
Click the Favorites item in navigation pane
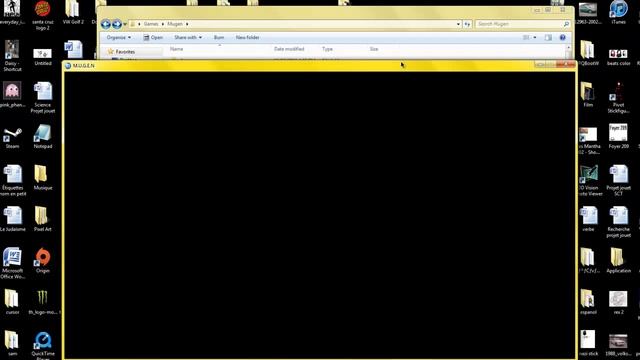[x=125, y=52]
